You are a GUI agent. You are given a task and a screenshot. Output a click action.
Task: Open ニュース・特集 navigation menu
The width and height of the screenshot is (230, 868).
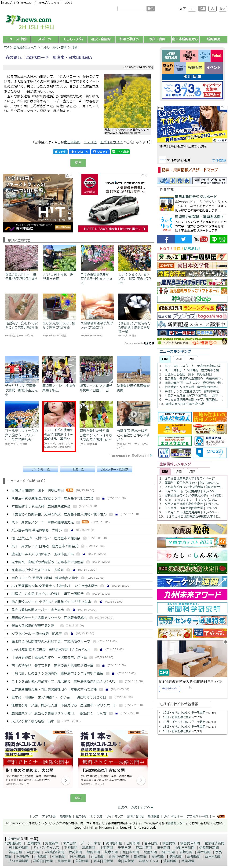[x=17, y=39]
